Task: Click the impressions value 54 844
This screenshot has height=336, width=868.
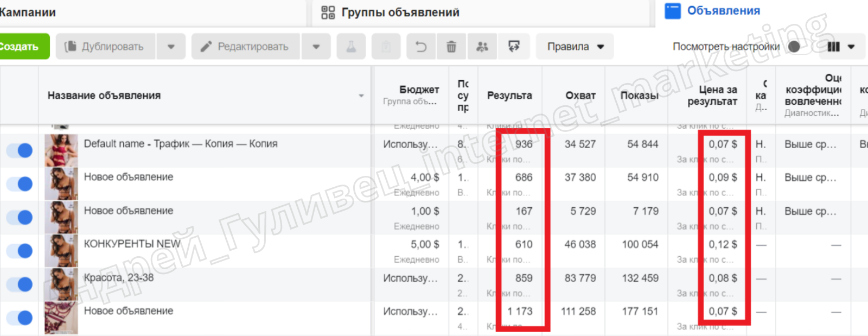Action: (643, 144)
